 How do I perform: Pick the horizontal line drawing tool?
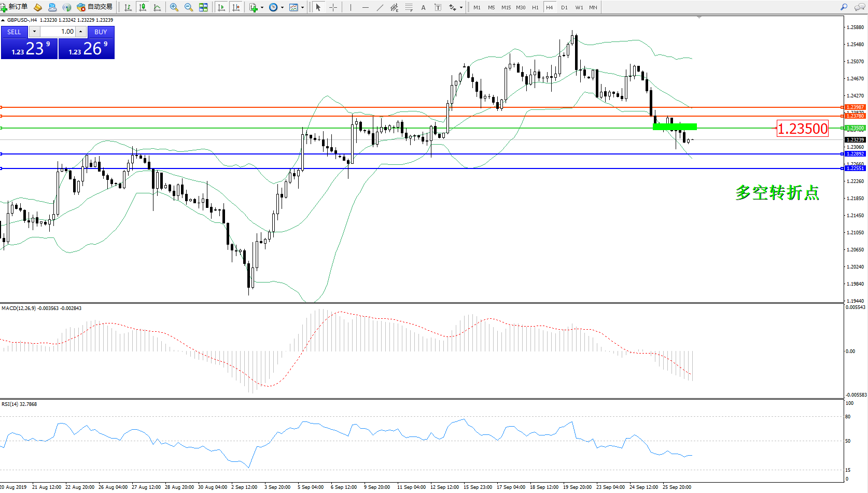tap(366, 7)
